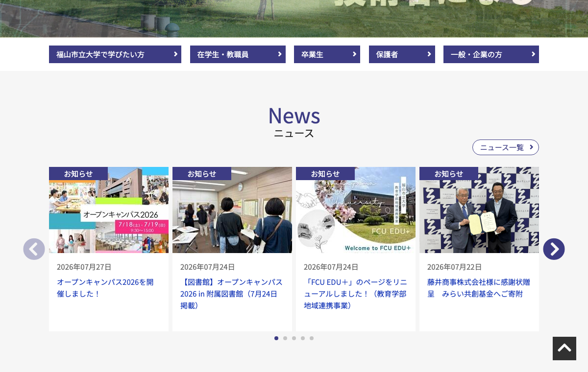Click the certificate presentation photo thumbnail
This screenshot has height=372, width=588.
click(x=479, y=210)
